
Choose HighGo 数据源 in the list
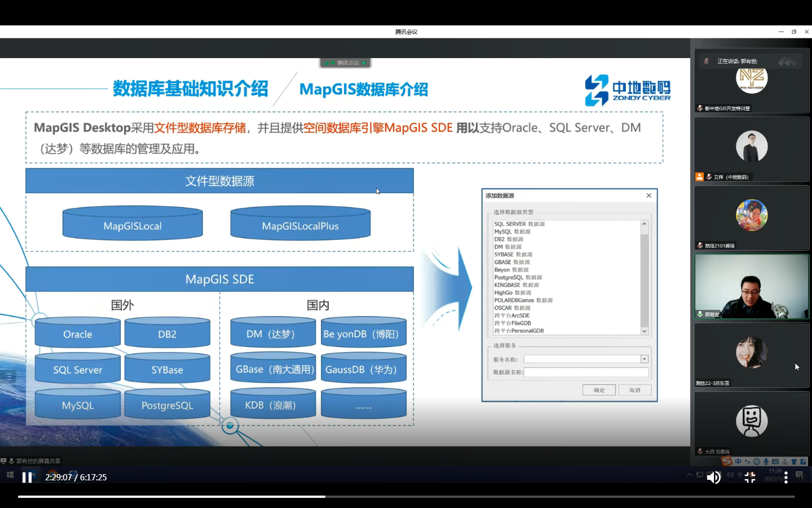(513, 292)
